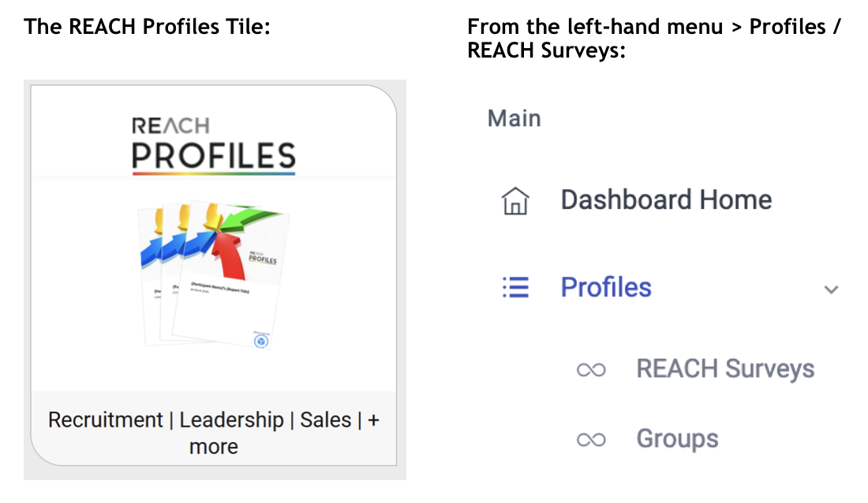Click the infinity icon beside Groups
Screen dimensions: 868x503
coord(593,439)
